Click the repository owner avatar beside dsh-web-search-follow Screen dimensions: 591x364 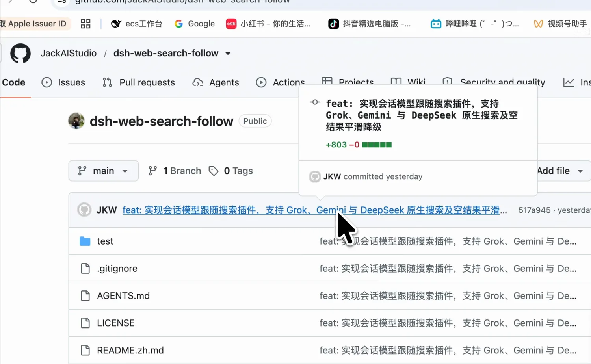[x=76, y=121]
